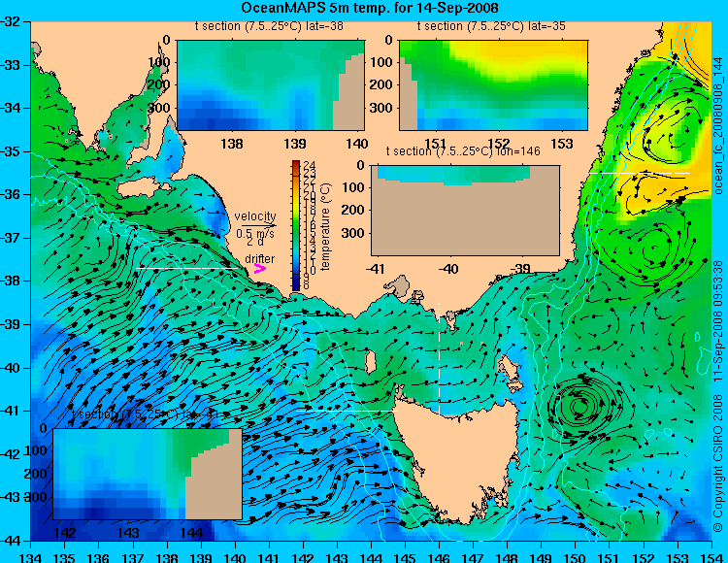Click the "0.5 m/s" velocity scale text
Screen dimensions: 728x563
[255, 234]
